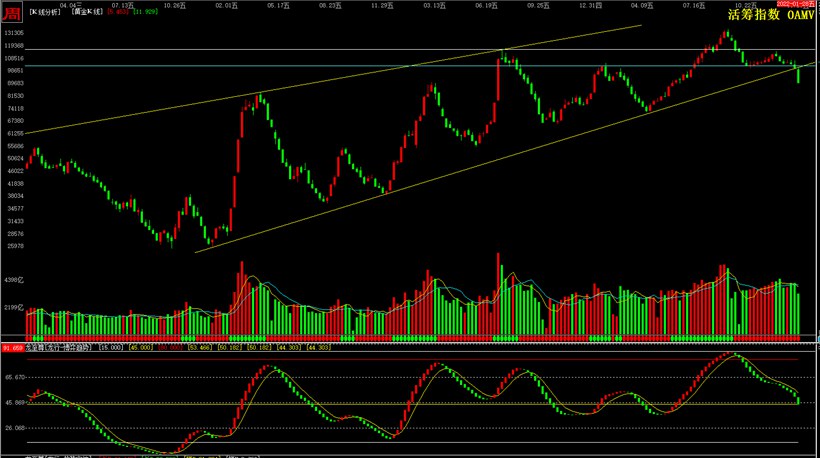
Task: Click the 53.466 indicator value
Action: click(x=200, y=347)
